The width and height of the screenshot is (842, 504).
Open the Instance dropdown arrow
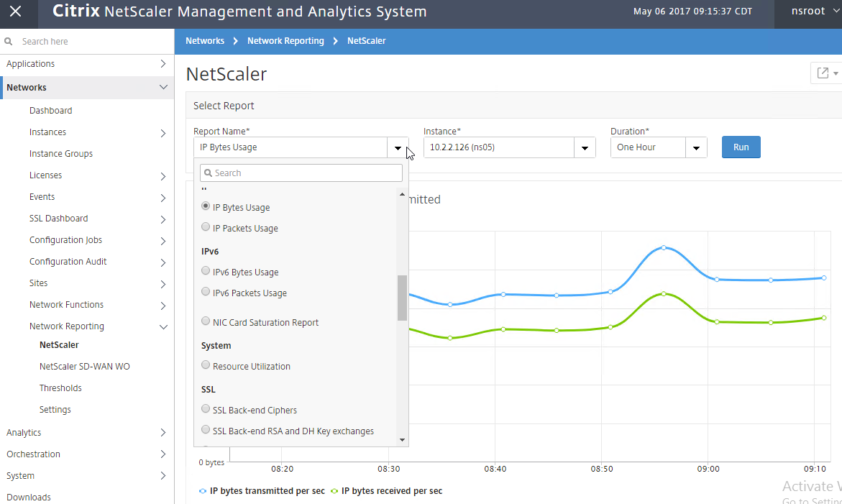point(585,147)
